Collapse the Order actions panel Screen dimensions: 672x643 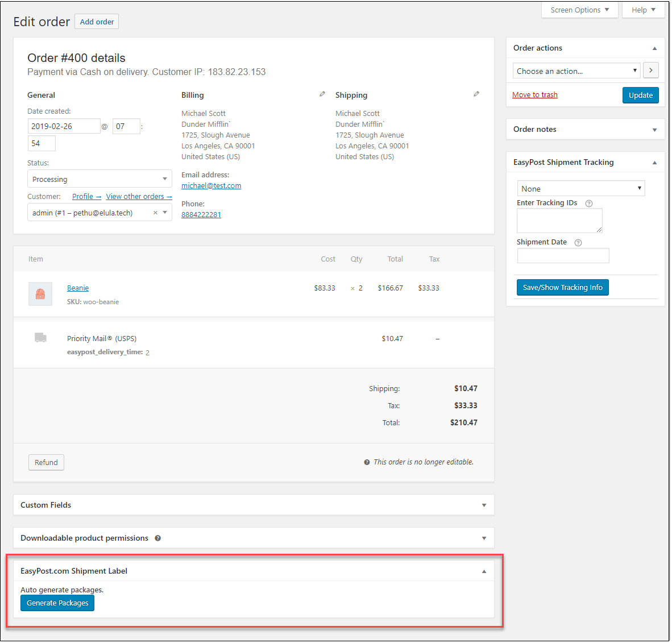coord(654,48)
